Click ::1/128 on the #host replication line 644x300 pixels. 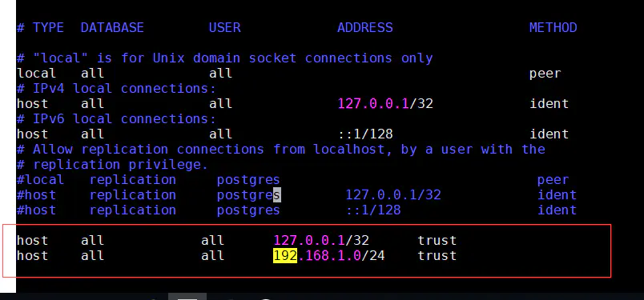(x=373, y=210)
